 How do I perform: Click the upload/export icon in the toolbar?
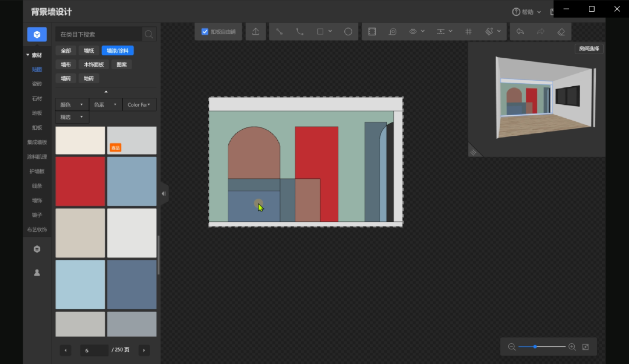pos(256,31)
